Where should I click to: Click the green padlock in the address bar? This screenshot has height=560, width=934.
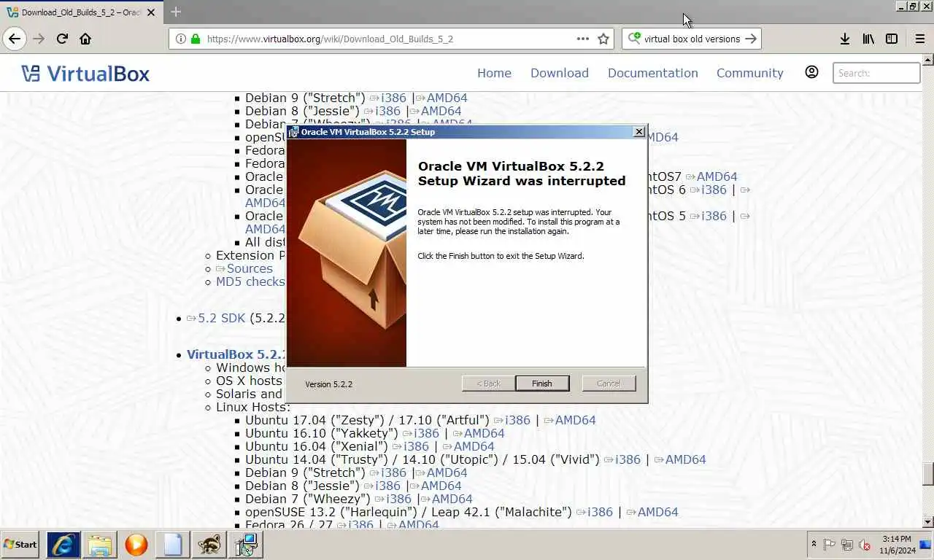coord(196,39)
